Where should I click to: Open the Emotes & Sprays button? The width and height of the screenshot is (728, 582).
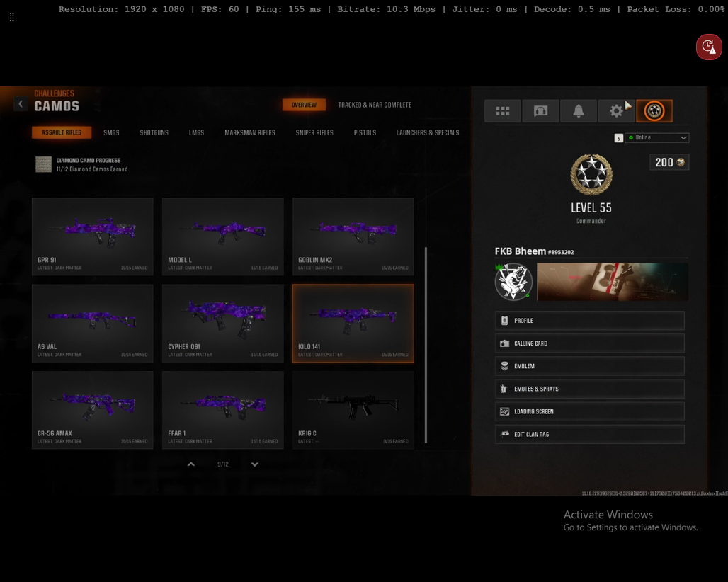point(590,389)
